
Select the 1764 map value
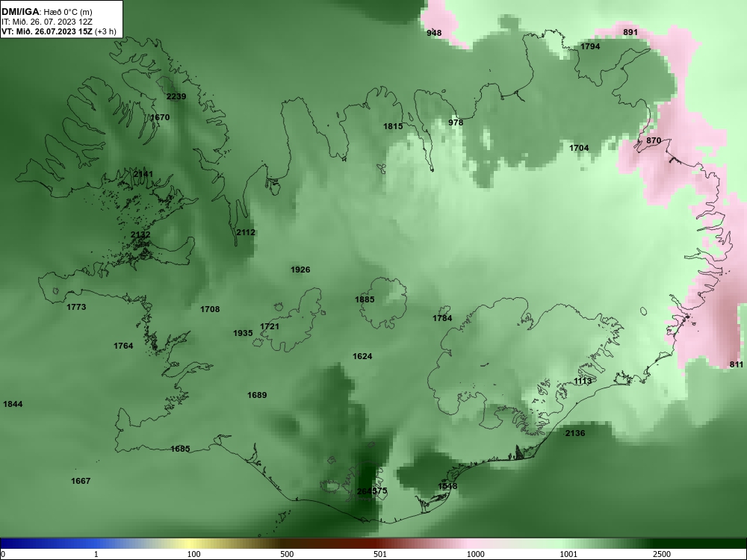123,346
